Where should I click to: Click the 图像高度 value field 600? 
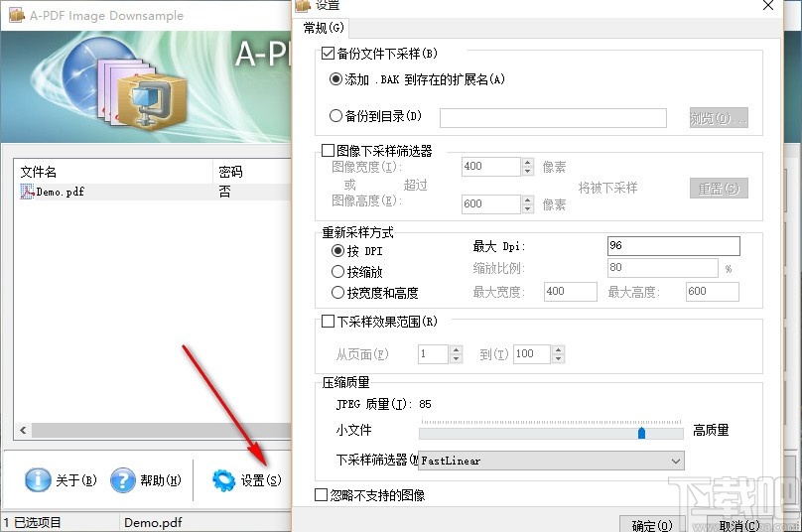point(491,204)
